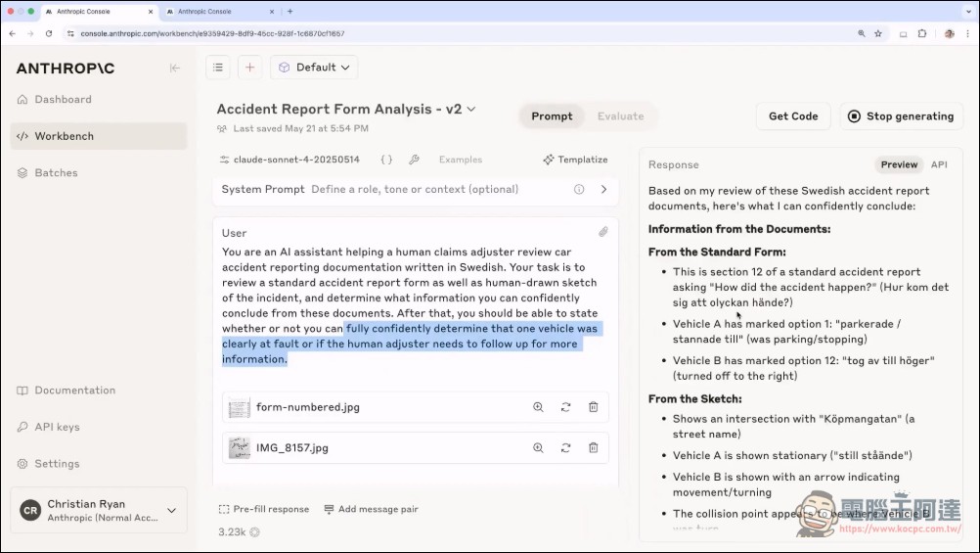Viewport: 980px width, 553px height.
Task: Click the browser back arrow
Action: 13,34
